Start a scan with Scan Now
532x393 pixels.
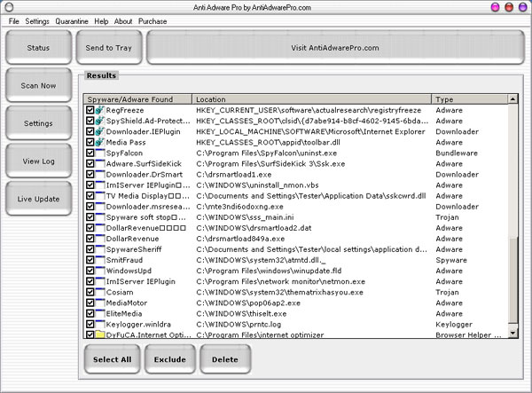click(39, 85)
